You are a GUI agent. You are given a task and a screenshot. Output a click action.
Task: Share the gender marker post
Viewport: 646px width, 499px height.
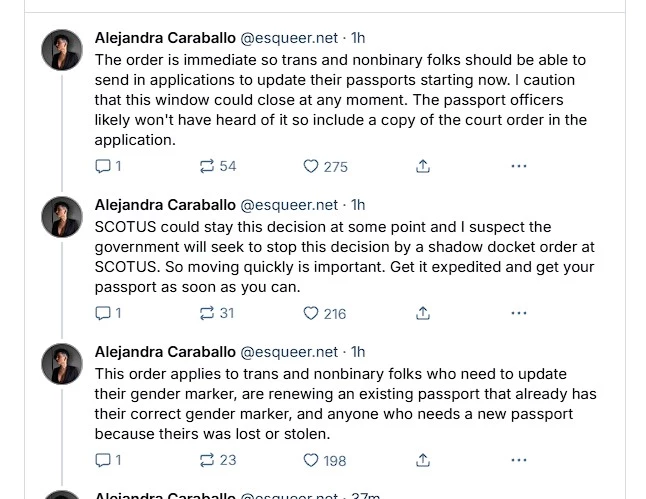point(423,460)
